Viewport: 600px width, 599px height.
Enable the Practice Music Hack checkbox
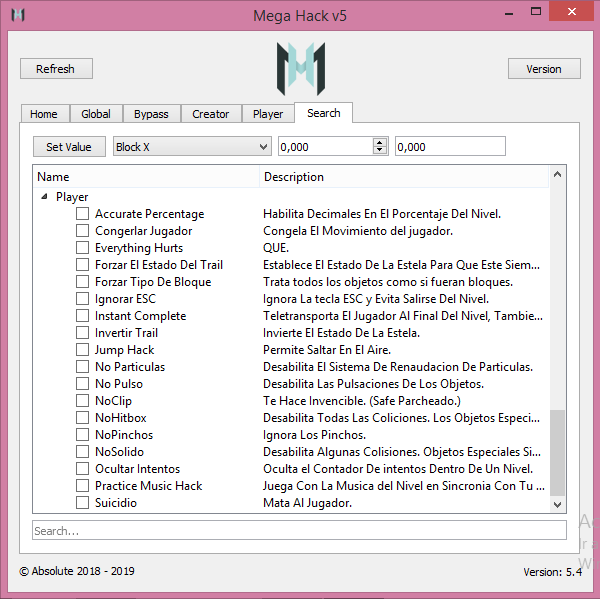tap(82, 485)
